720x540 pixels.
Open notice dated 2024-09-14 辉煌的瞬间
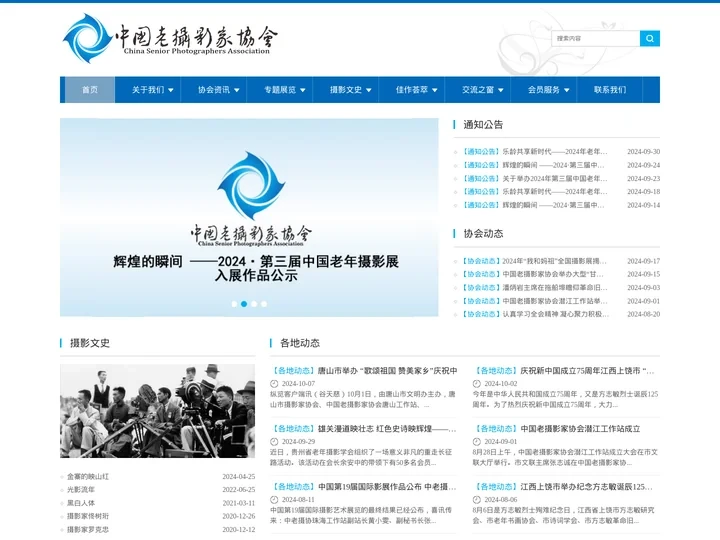point(553,205)
